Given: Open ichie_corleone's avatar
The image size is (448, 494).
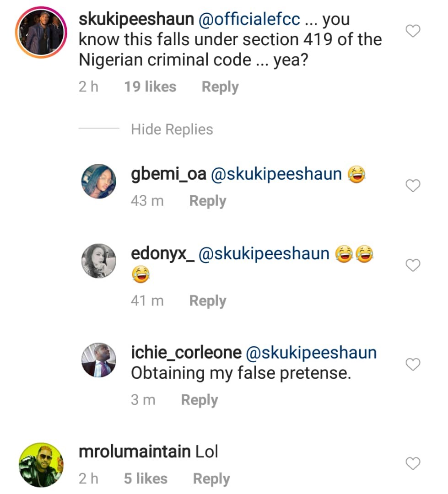Looking at the screenshot, I should pyautogui.click(x=98, y=360).
